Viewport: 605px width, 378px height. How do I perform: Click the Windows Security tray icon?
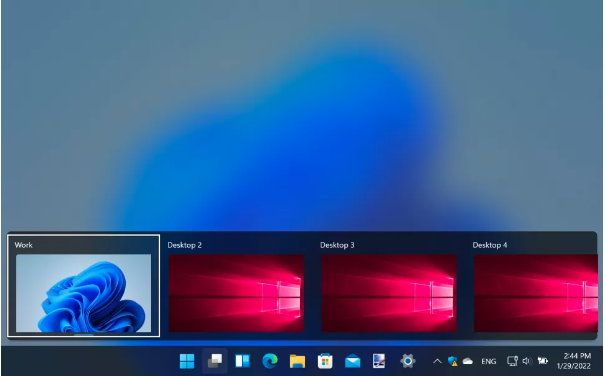point(453,361)
